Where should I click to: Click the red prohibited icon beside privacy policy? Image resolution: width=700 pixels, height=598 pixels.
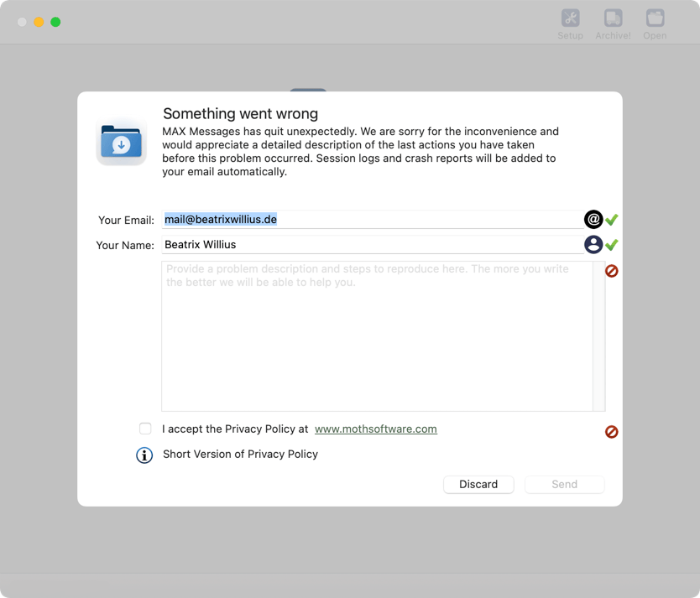612,432
